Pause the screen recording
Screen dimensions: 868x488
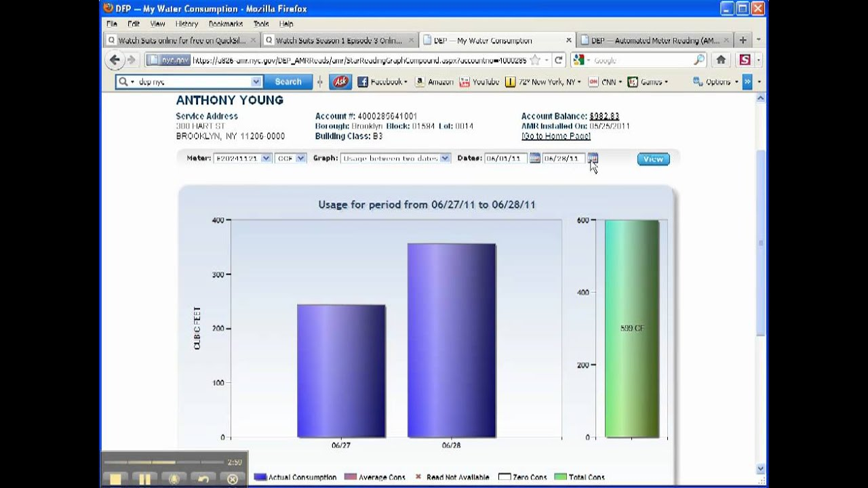coord(144,479)
